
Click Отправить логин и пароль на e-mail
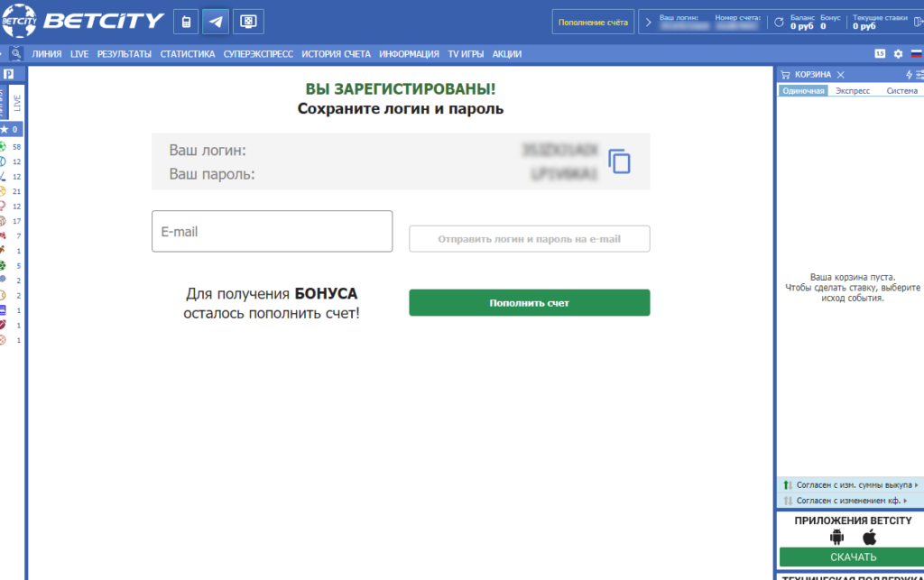tap(529, 239)
